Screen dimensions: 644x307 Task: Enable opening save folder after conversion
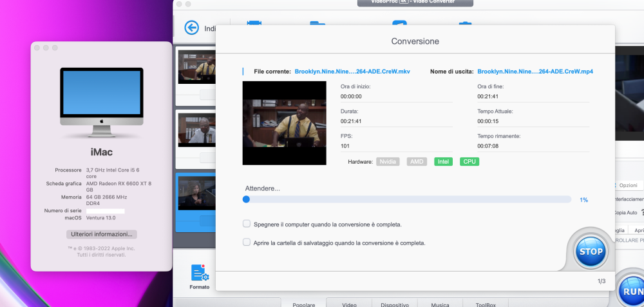pyautogui.click(x=247, y=242)
